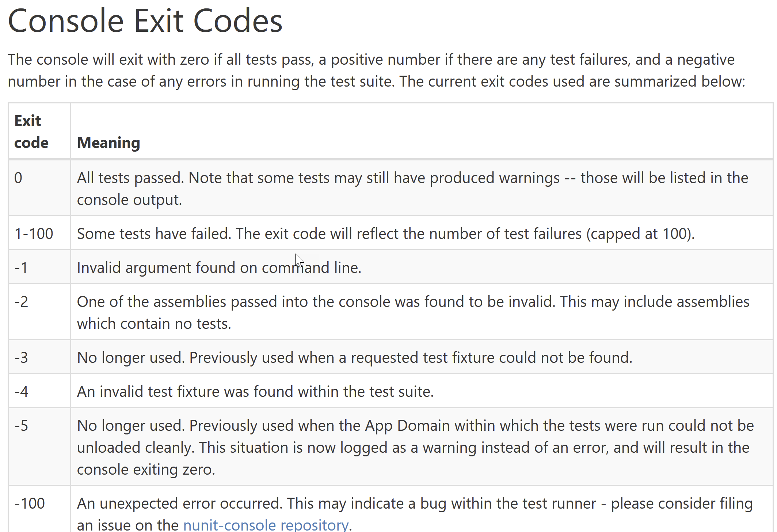
Task: Select the -4 exit code cell
Action: click(39, 391)
